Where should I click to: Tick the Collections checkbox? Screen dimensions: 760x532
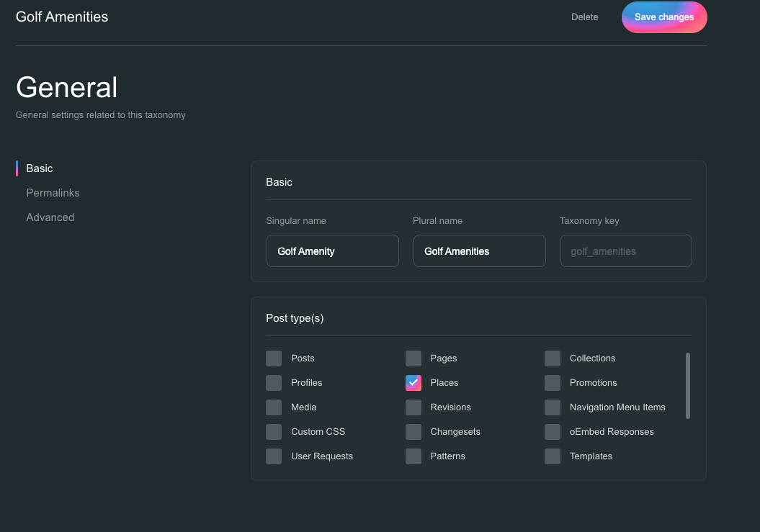click(553, 359)
